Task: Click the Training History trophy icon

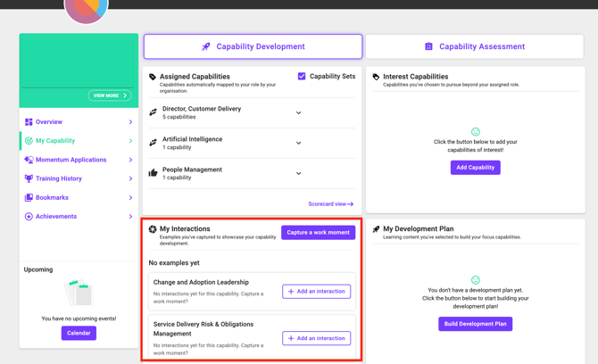Action: coord(29,178)
